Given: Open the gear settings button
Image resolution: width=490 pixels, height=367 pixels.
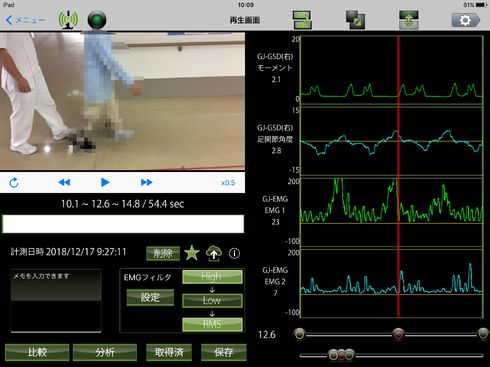Looking at the screenshot, I should (x=466, y=20).
